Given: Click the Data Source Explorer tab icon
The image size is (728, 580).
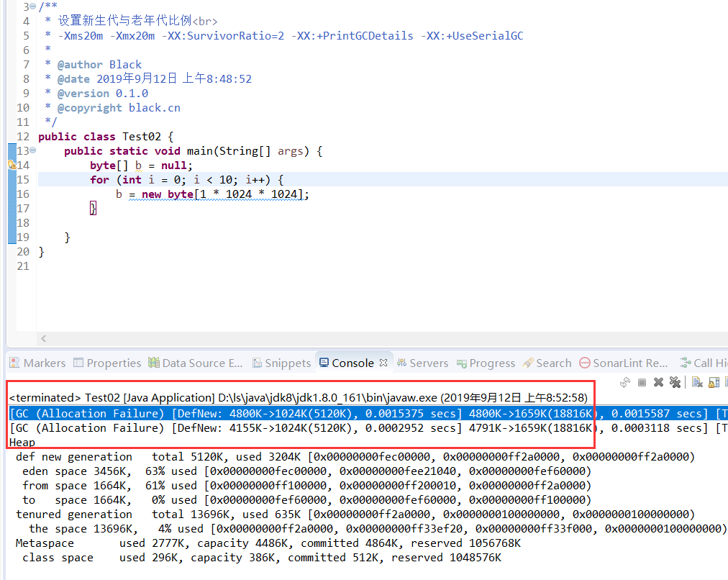Looking at the screenshot, I should pyautogui.click(x=154, y=362).
